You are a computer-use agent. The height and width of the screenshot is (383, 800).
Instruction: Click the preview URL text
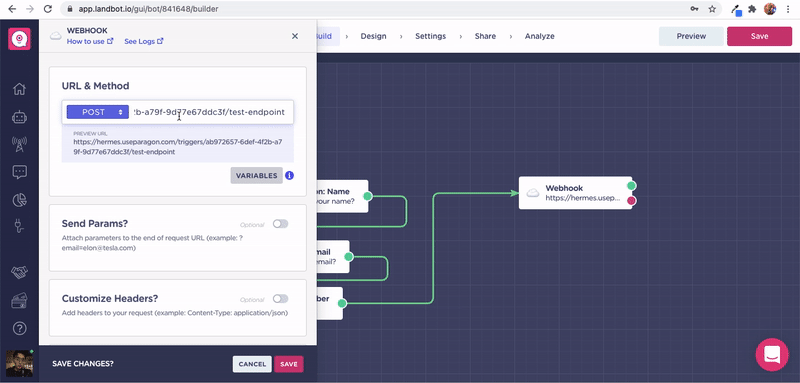[x=177, y=147]
